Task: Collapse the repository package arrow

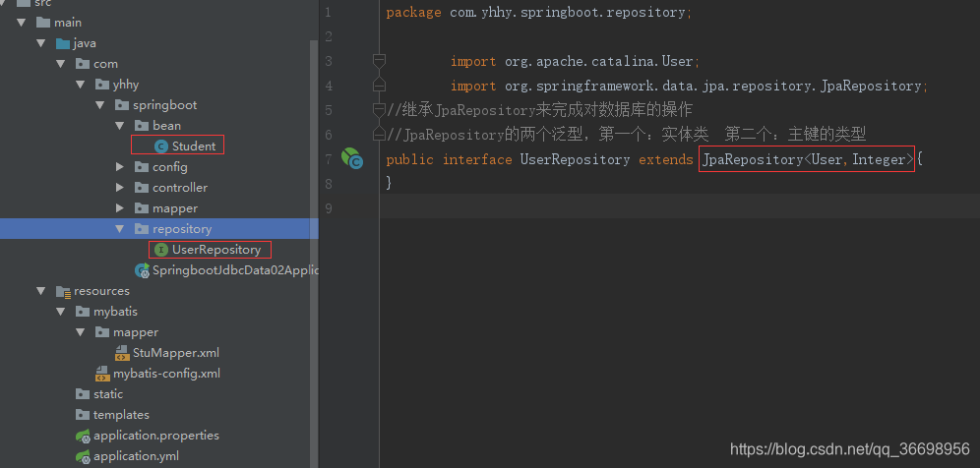Action: point(120,229)
